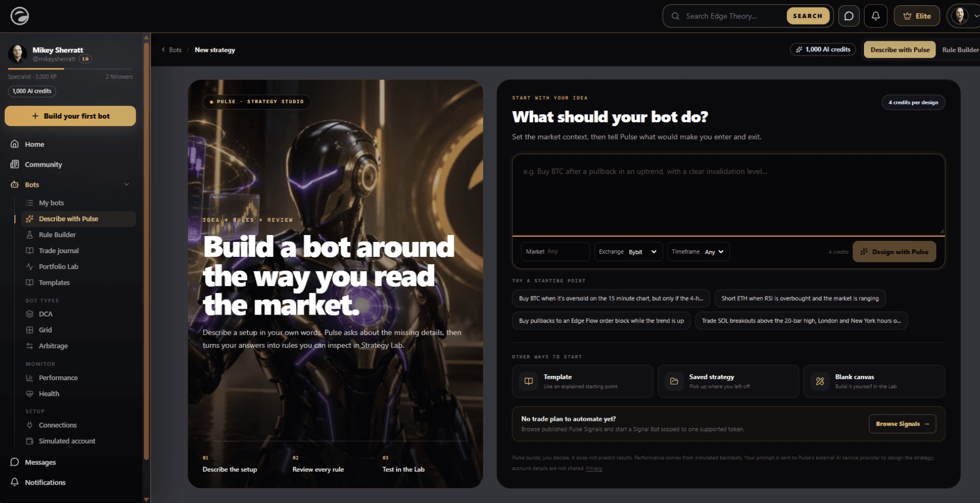Go to Community in the sidebar
980x503 pixels.
tap(43, 165)
